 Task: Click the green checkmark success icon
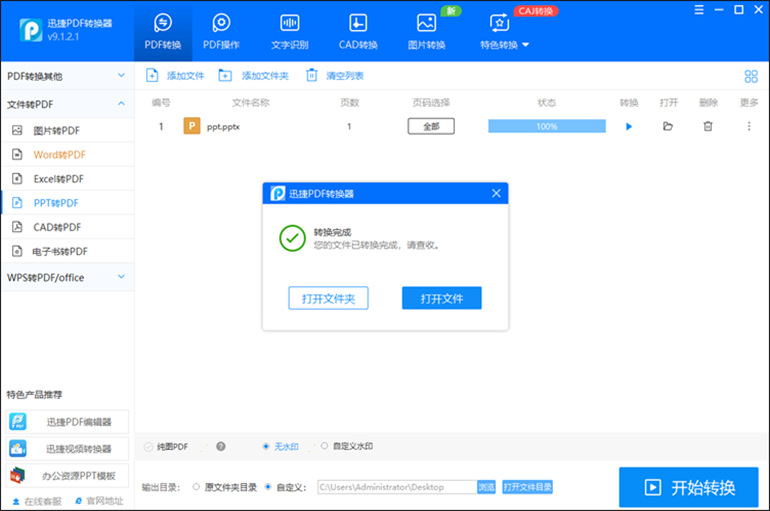(292, 238)
